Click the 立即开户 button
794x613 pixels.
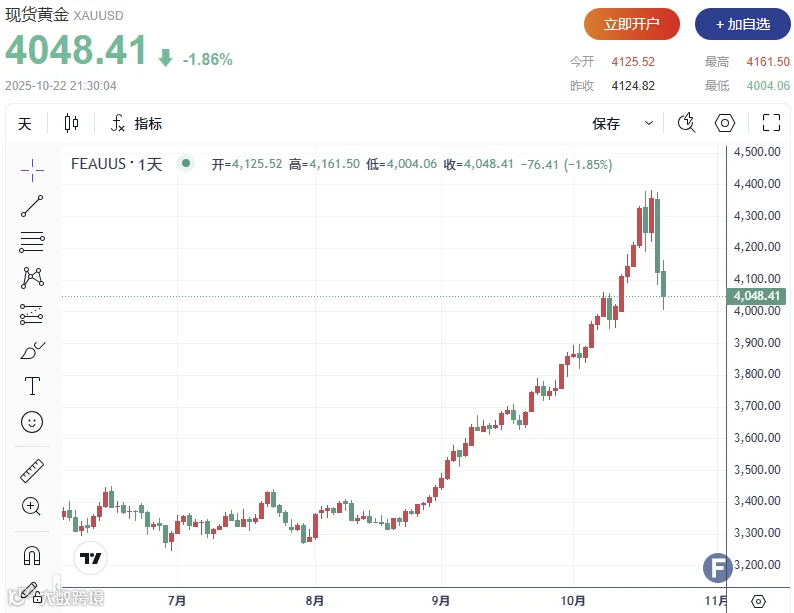click(631, 24)
